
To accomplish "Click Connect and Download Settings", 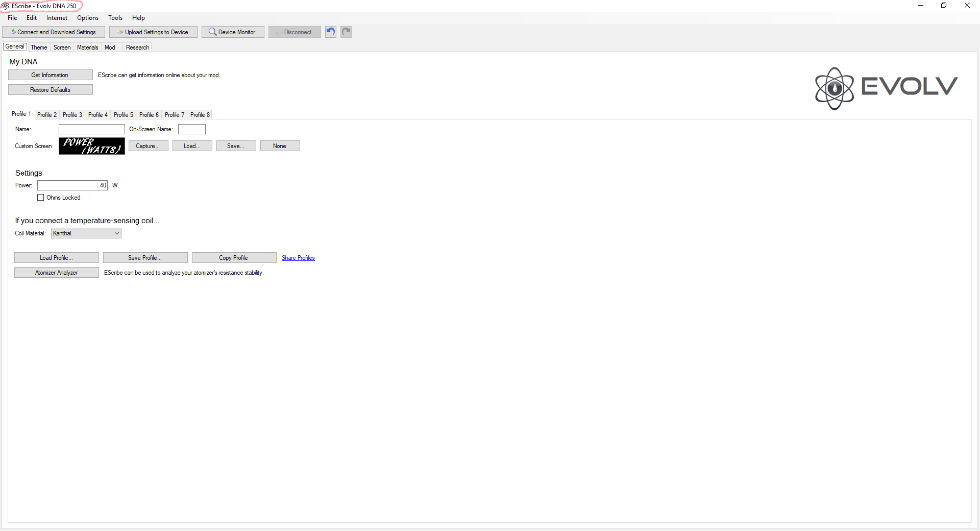I will pos(54,32).
